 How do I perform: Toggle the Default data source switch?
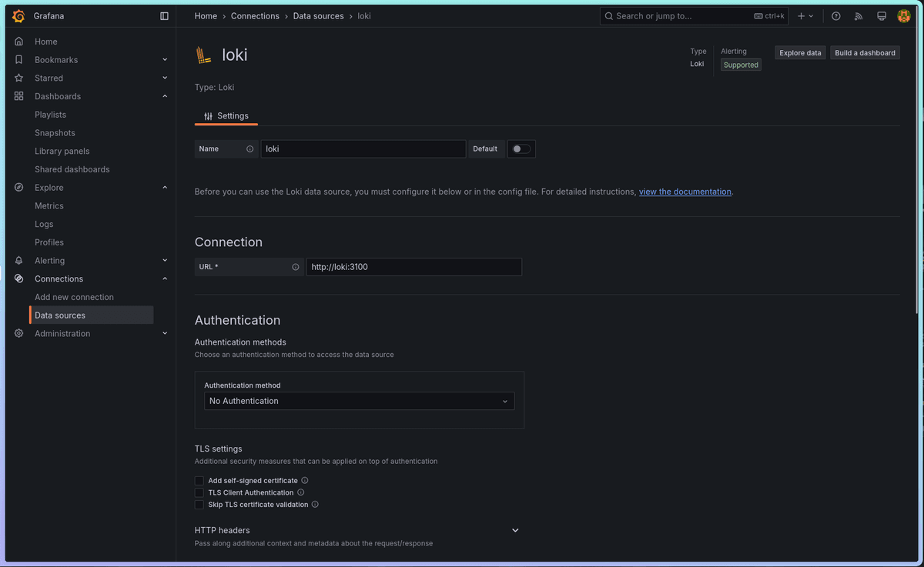521,149
